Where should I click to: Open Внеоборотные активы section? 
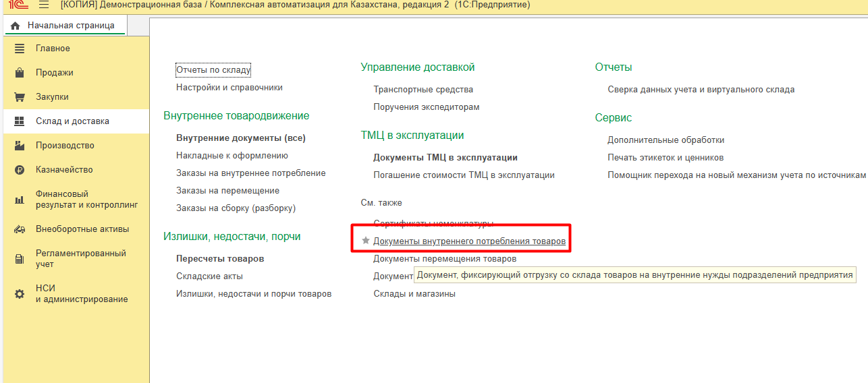click(x=82, y=229)
